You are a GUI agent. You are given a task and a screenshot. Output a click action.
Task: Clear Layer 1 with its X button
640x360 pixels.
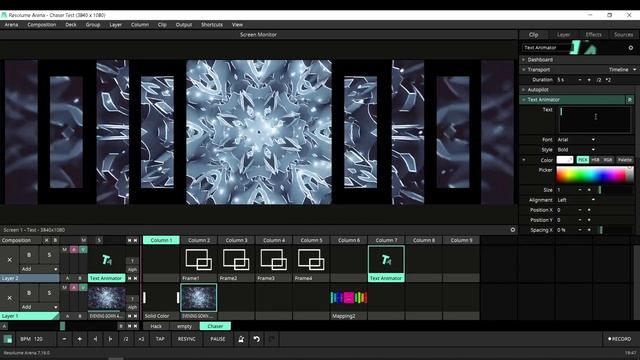9,298
